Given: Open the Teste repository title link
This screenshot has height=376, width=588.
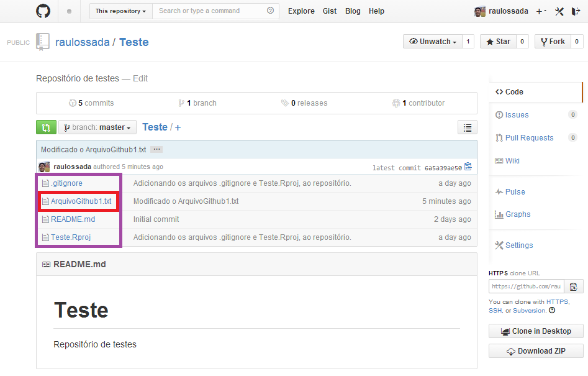Looking at the screenshot, I should coord(134,42).
